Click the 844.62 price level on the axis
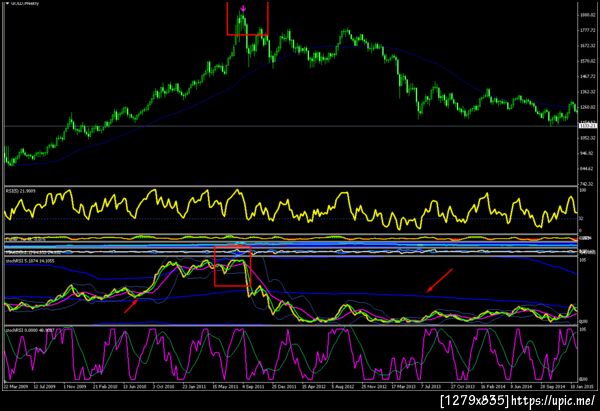Screen dimensions: 600x411 tap(587, 168)
